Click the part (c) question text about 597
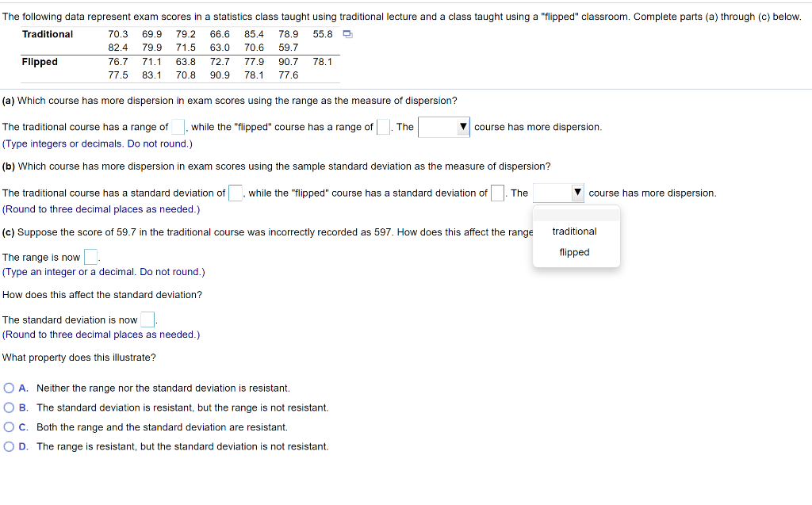This screenshot has width=812, height=505. pos(267,232)
